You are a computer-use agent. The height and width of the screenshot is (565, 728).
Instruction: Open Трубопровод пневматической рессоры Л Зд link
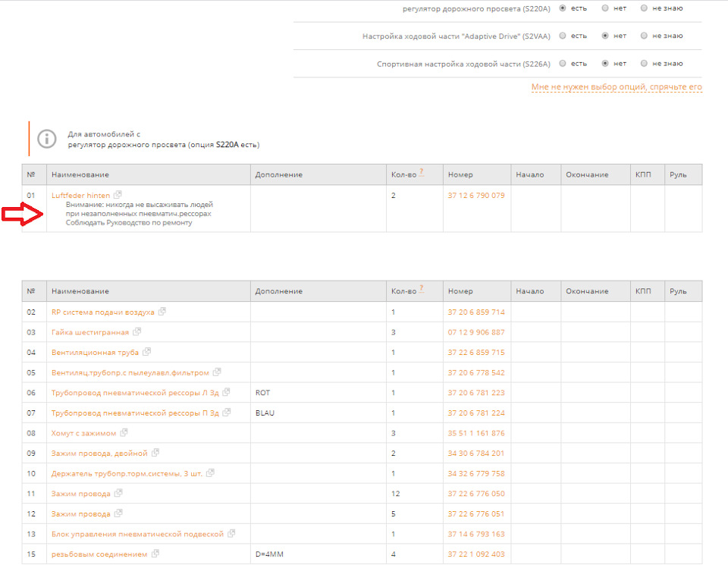pyautogui.click(x=135, y=393)
